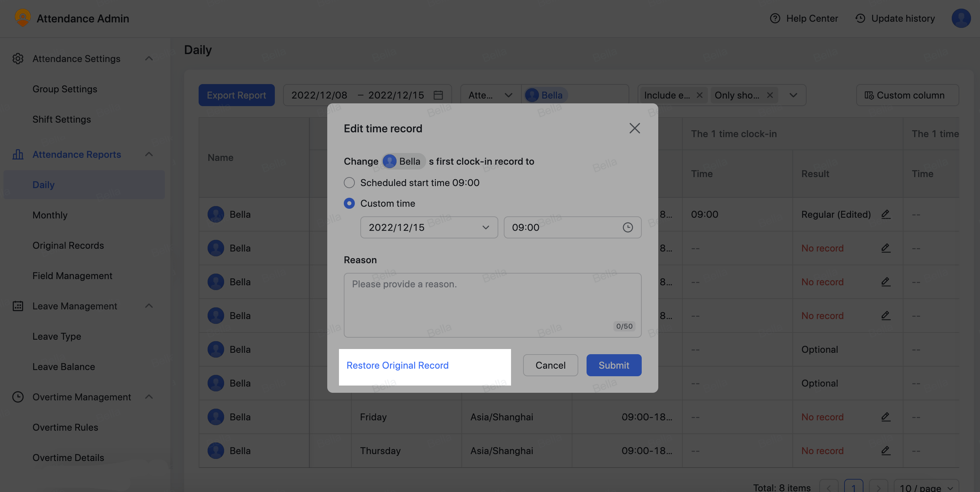Open Original Records from the sidebar
The width and height of the screenshot is (980, 492).
pyautogui.click(x=68, y=245)
